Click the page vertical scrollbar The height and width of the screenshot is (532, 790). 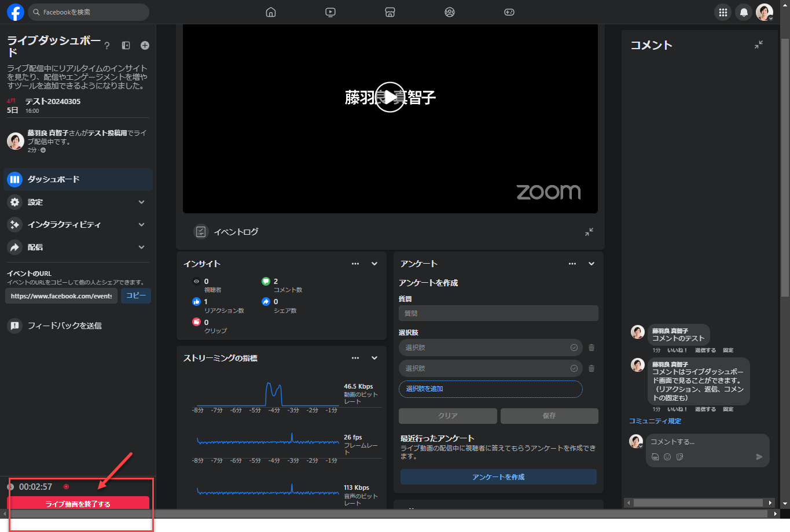[x=785, y=168]
